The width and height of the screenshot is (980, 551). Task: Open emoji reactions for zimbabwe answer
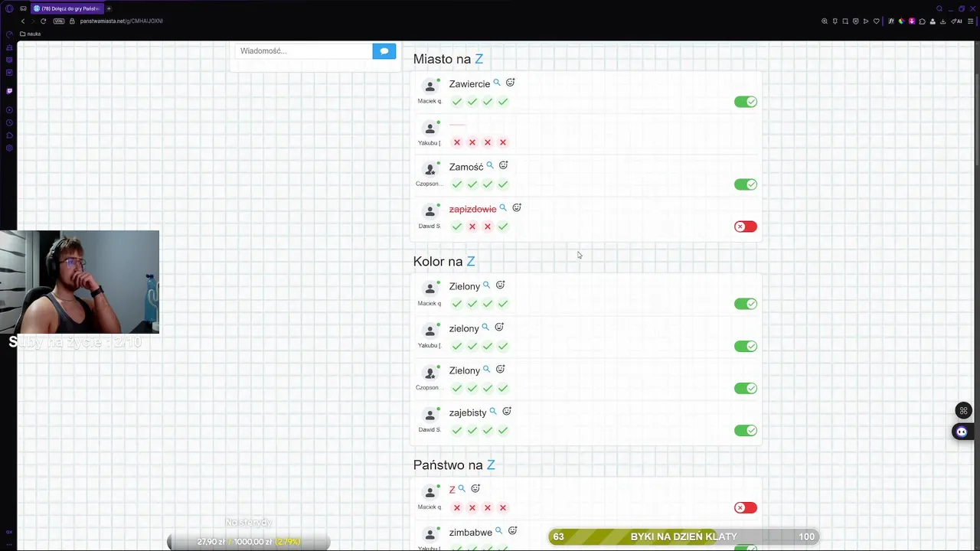(512, 531)
